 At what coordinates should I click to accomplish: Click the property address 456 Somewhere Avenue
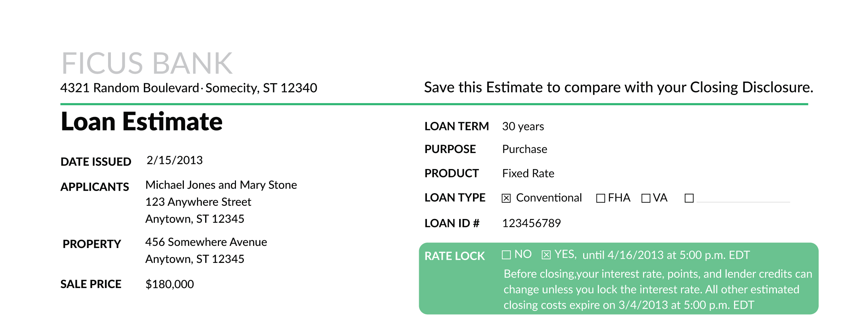[x=206, y=242]
